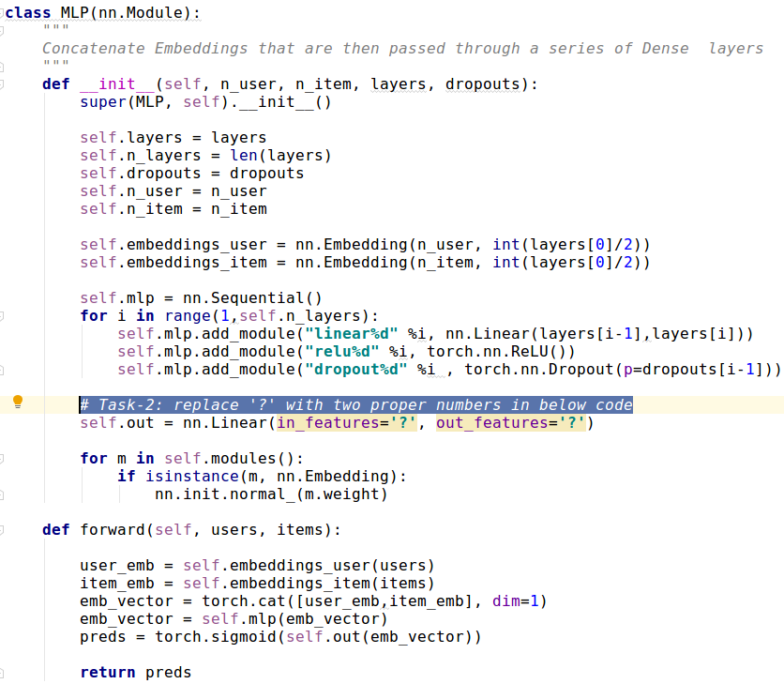Click the 'class MLP(nn.Module):' declaration

pos(102,12)
